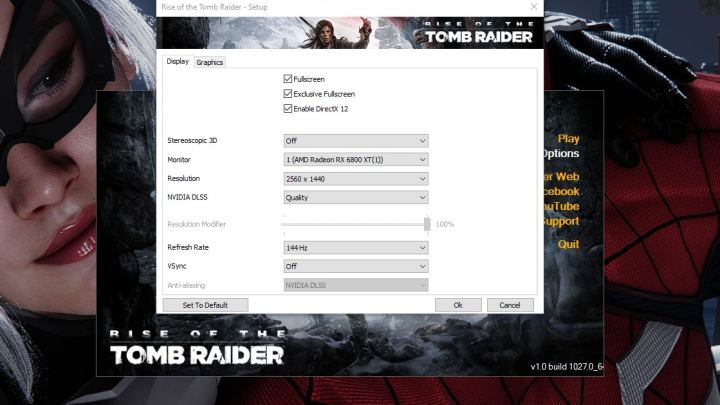Click the Tomb Raider banner image in Setup

(x=350, y=33)
